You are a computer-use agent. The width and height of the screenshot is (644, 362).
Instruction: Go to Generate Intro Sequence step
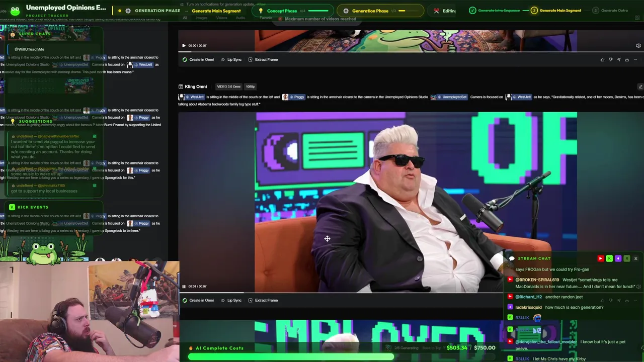click(x=495, y=11)
